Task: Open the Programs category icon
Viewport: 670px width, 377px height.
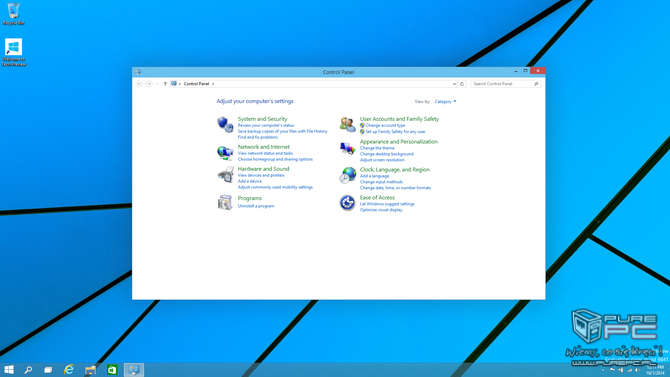Action: click(x=225, y=202)
